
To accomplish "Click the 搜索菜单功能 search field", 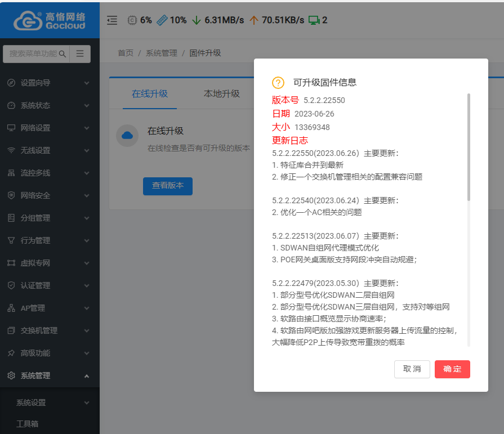I will pyautogui.click(x=33, y=54).
